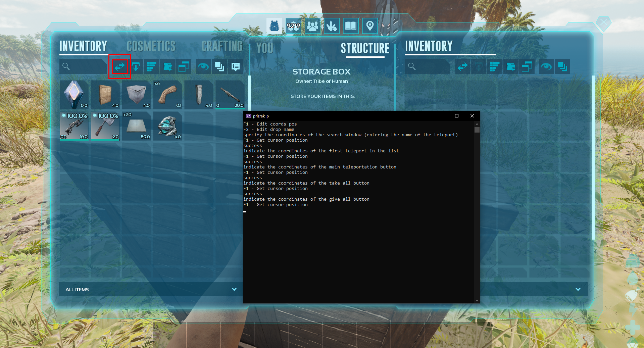
Task: Click the storage box inventory vertical scrollbar
Action: (x=593, y=158)
